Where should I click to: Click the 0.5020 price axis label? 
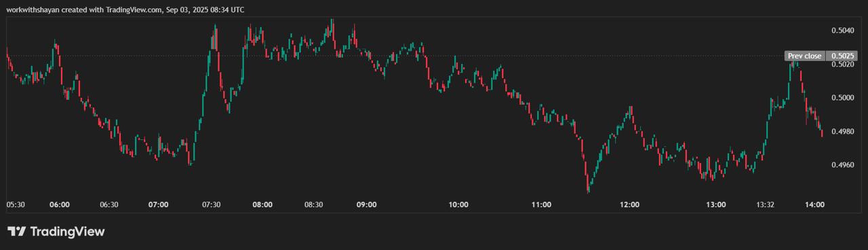point(842,65)
